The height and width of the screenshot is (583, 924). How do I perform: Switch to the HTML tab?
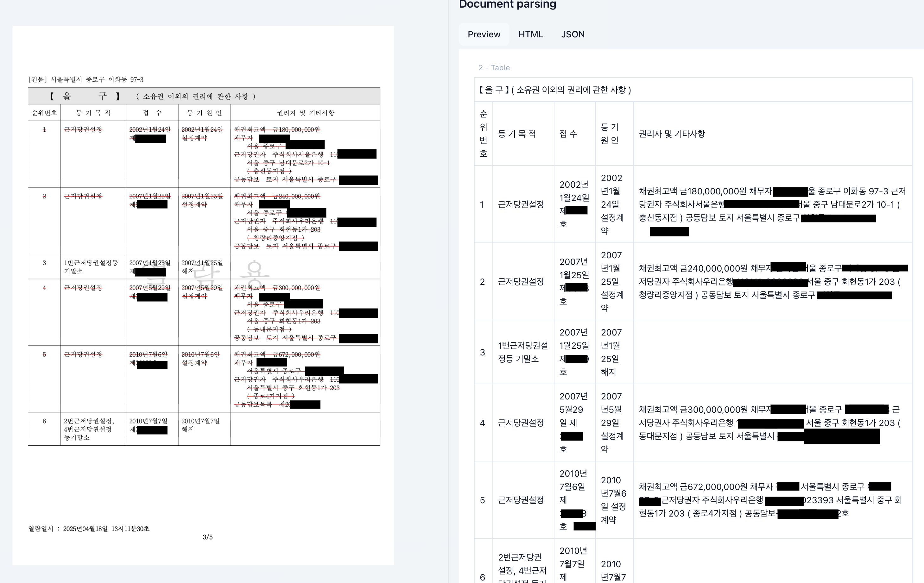[531, 34]
